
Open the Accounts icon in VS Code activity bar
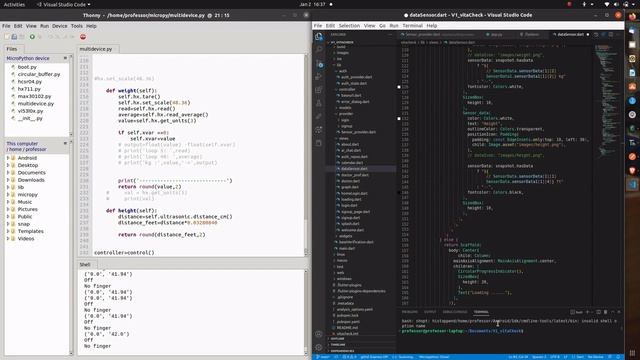tap(319, 334)
